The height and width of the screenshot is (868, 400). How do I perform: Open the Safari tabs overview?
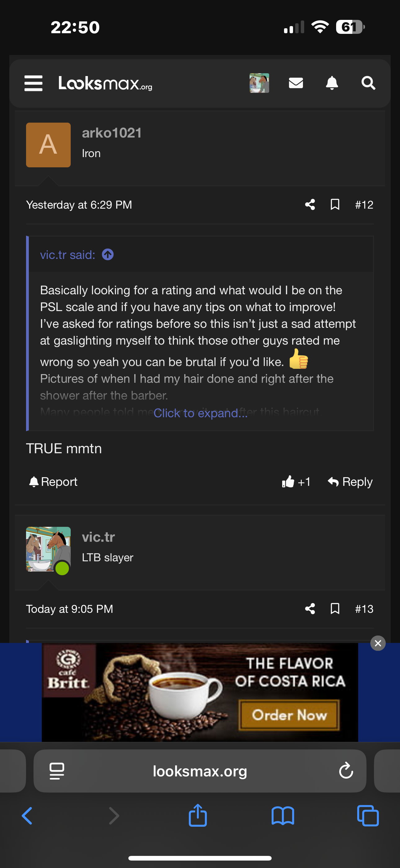[368, 816]
